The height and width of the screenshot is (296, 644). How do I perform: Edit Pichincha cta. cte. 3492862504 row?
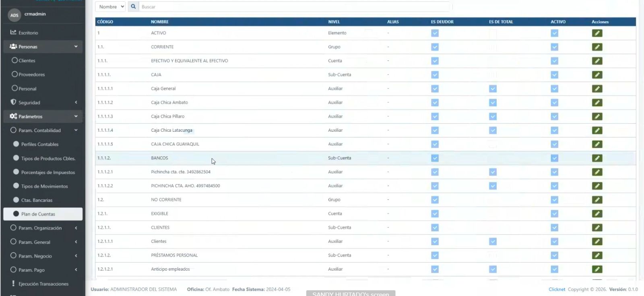(x=597, y=172)
